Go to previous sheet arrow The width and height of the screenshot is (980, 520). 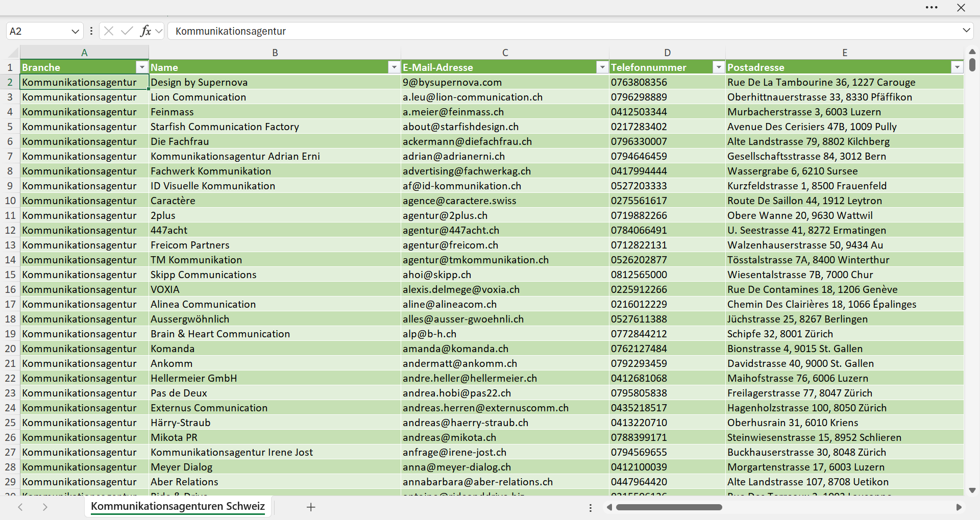[x=20, y=507]
